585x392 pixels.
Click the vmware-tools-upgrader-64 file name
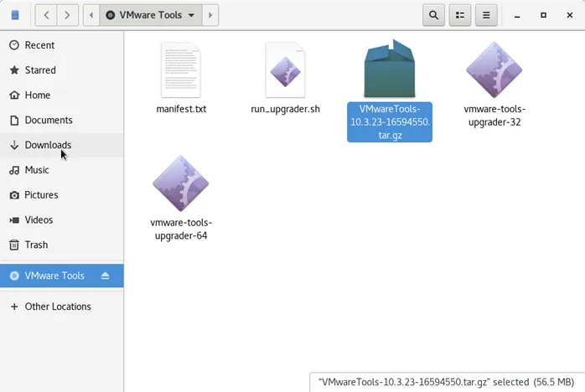[x=181, y=229]
